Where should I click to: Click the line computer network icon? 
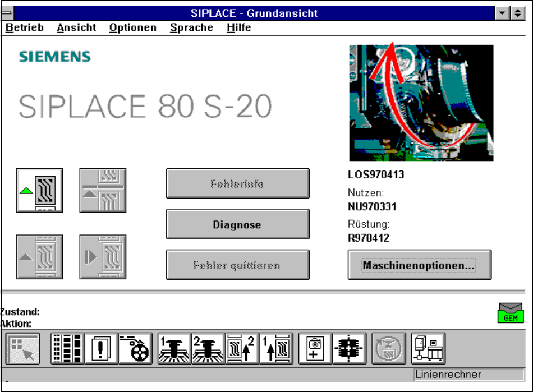click(428, 348)
